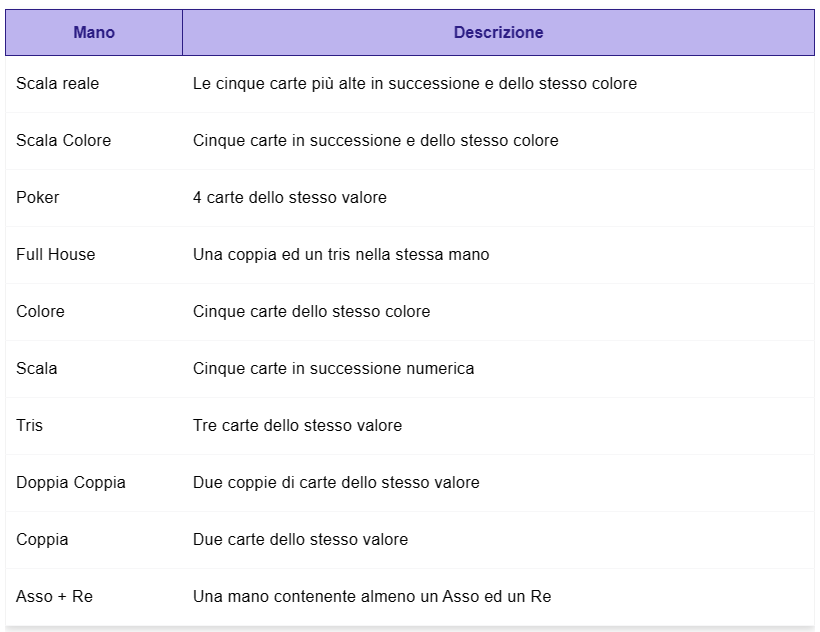The image size is (820, 632).
Task: Click the Descrizione column header
Action: tap(498, 32)
